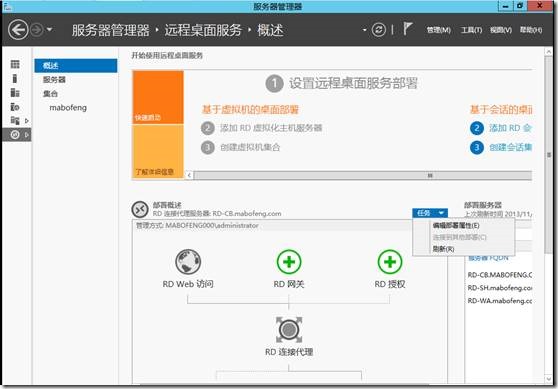Click 添加 RD 虚拟化主机服务器 step
The height and width of the screenshot is (389, 558).
click(x=262, y=128)
